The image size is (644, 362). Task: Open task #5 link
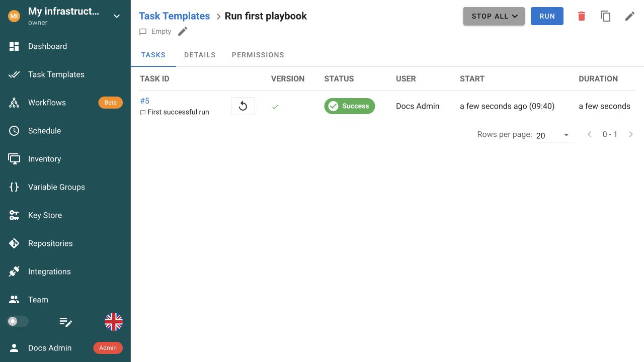(x=145, y=101)
